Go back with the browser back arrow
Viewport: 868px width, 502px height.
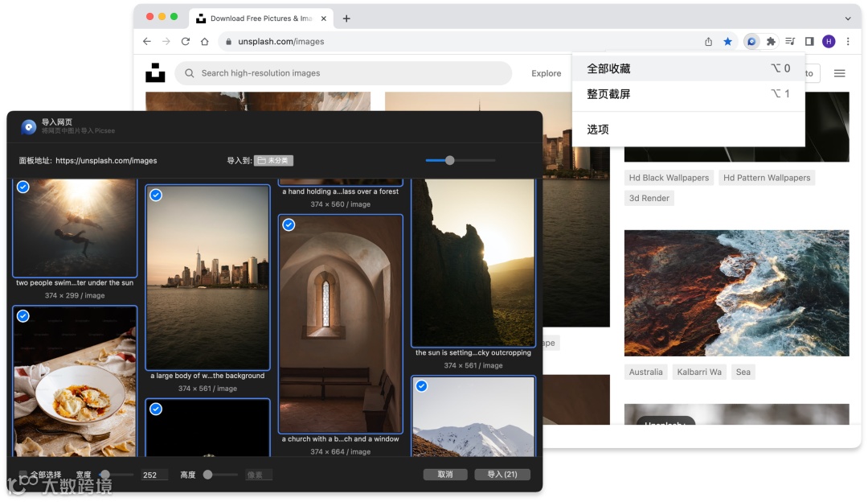point(147,42)
